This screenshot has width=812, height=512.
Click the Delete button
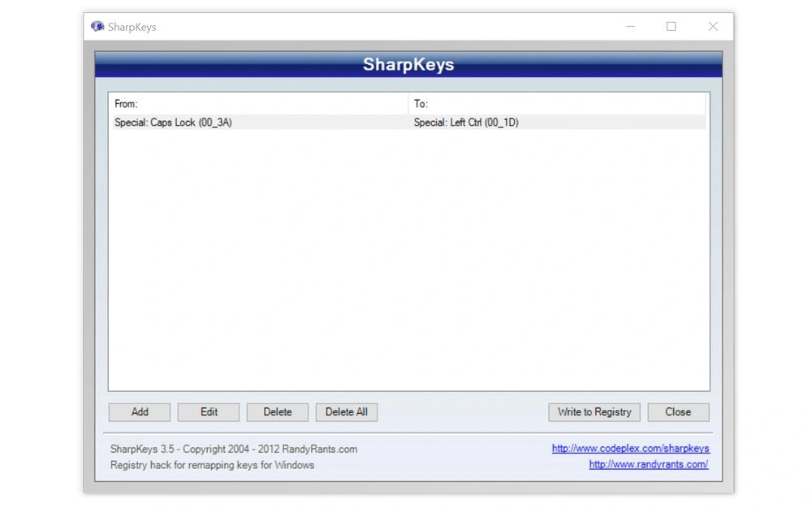tap(278, 412)
